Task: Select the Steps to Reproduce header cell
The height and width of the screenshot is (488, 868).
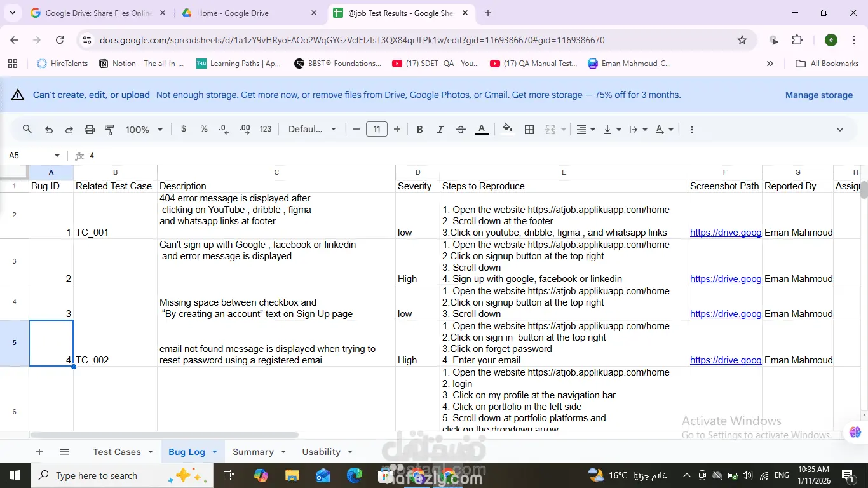Action: (x=564, y=186)
